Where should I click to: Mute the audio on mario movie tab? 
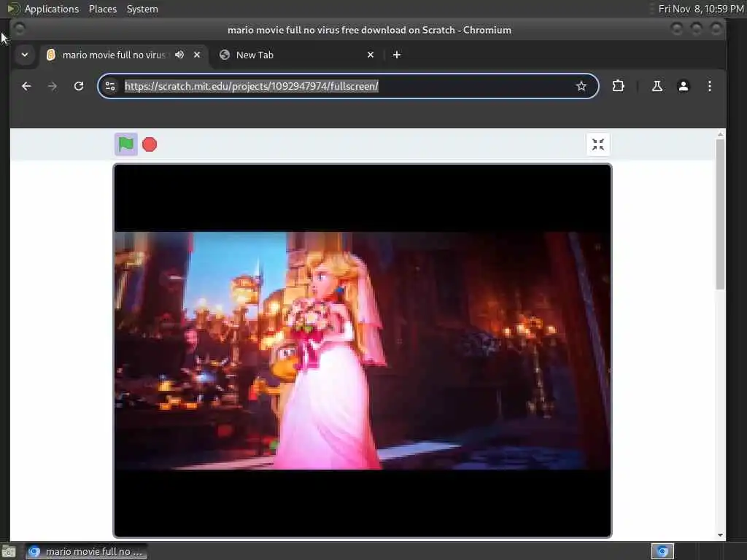179,55
